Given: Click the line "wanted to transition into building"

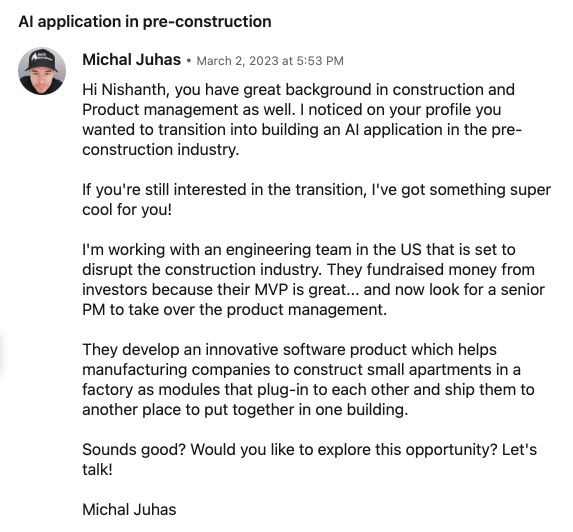Looking at the screenshot, I should (x=302, y=130).
